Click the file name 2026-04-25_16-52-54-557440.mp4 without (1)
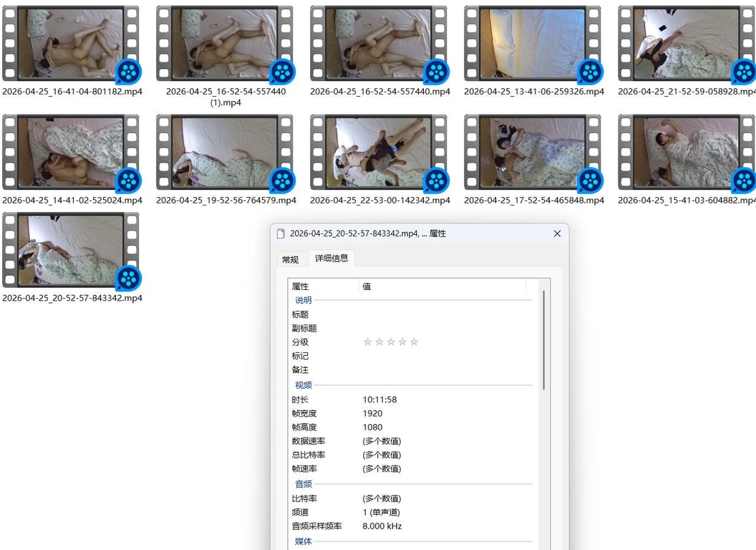 (x=380, y=92)
